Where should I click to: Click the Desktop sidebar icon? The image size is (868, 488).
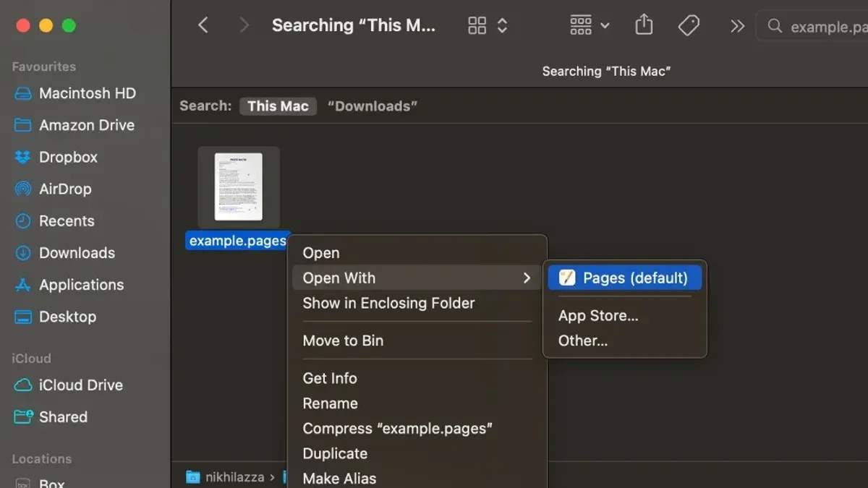click(23, 316)
